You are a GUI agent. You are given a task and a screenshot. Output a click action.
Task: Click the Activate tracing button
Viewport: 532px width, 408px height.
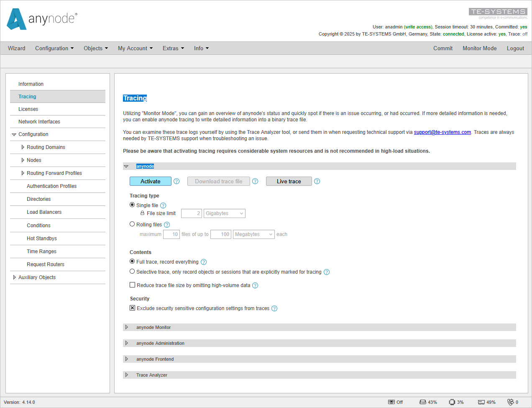click(150, 181)
